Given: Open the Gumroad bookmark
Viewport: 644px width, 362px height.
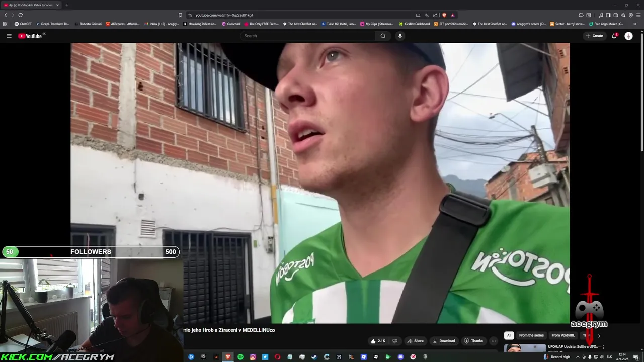Looking at the screenshot, I should (231, 24).
